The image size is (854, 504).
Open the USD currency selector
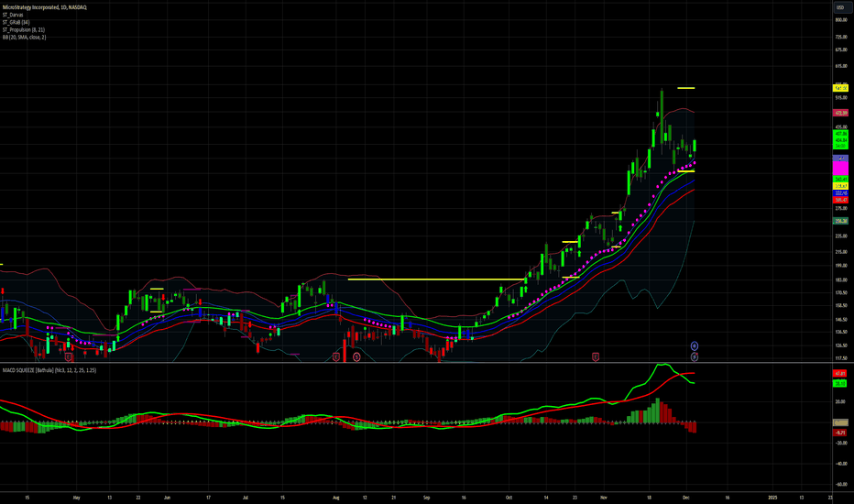point(838,7)
